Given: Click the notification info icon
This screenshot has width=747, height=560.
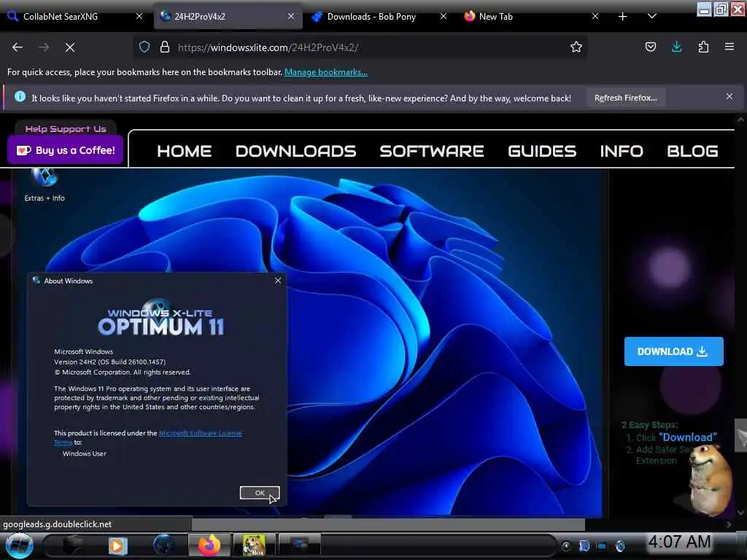Looking at the screenshot, I should click(x=20, y=97).
